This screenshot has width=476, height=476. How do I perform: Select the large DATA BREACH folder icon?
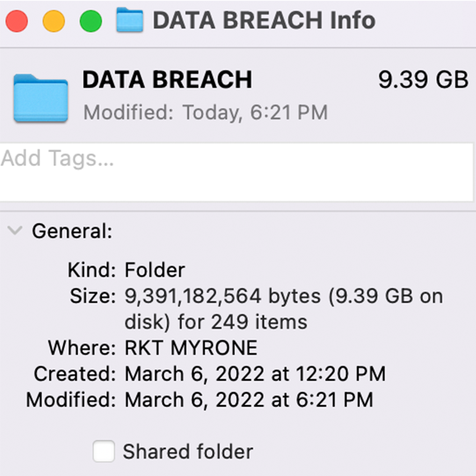point(41,98)
